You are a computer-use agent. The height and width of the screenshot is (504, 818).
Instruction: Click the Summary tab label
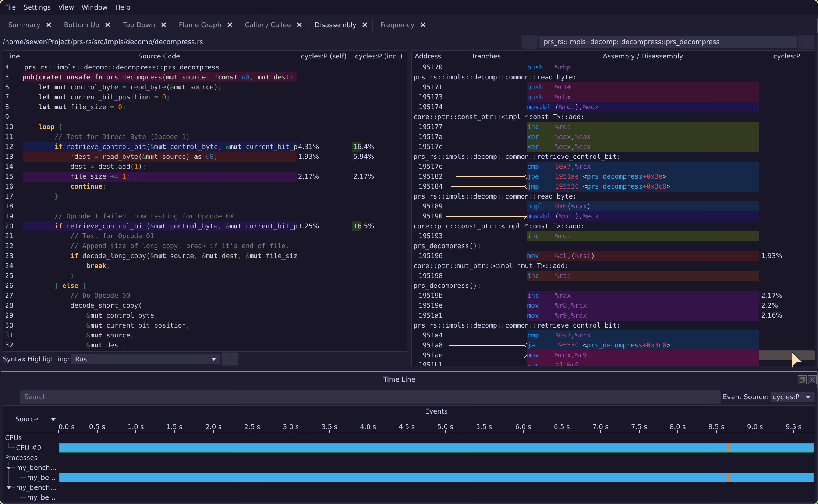[24, 25]
